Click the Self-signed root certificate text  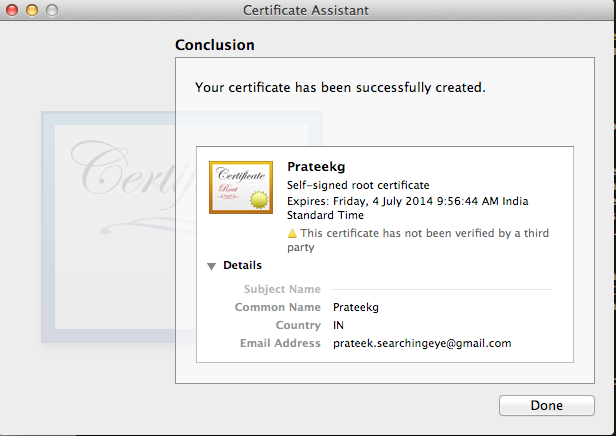click(x=358, y=185)
